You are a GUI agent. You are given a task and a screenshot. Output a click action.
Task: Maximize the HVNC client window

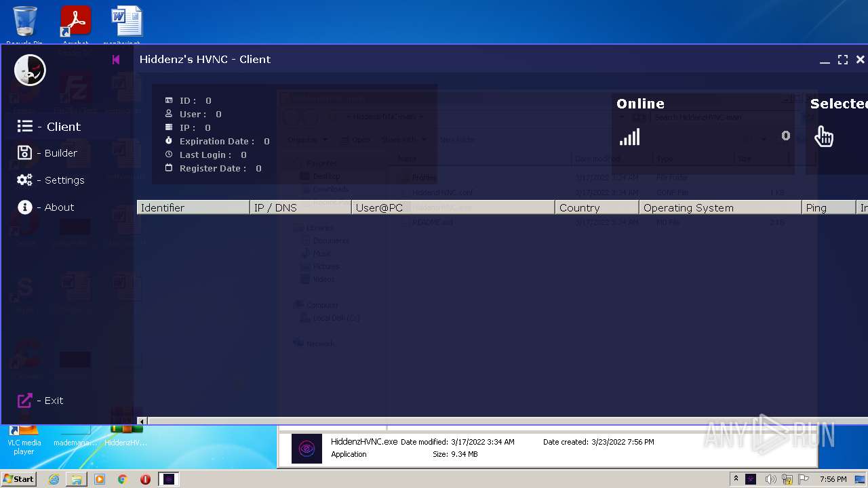click(x=843, y=60)
